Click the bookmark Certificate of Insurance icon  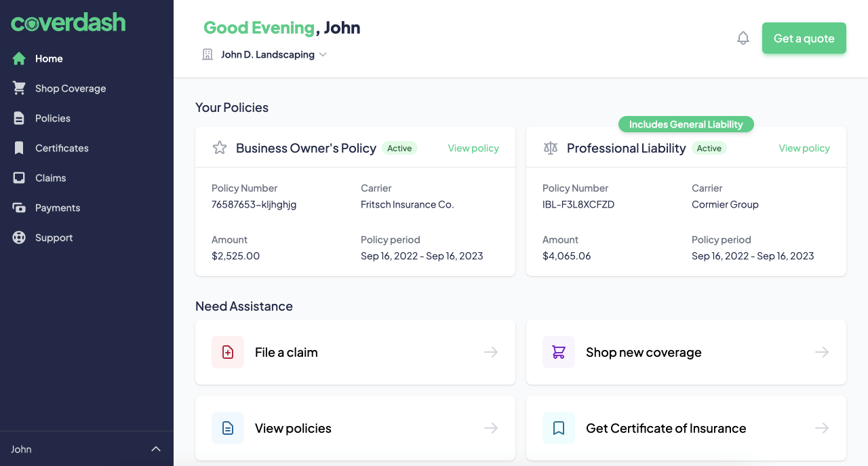[559, 428]
